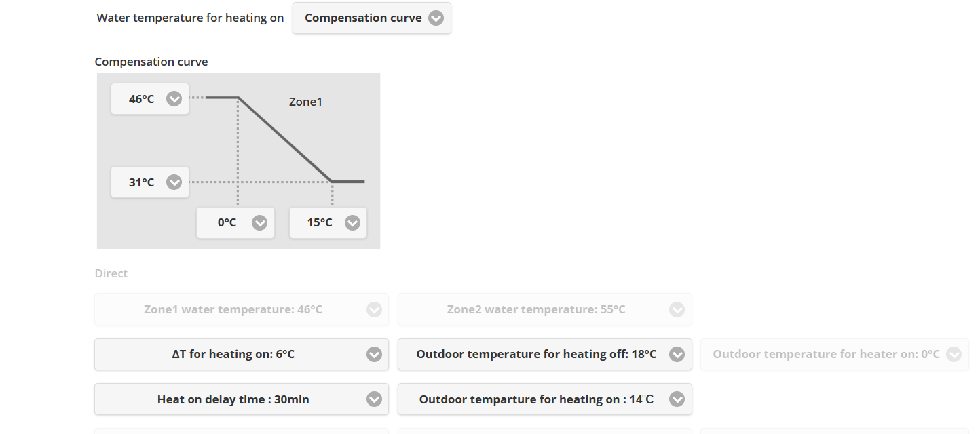Click the chevron icon beside 46°C

(174, 99)
